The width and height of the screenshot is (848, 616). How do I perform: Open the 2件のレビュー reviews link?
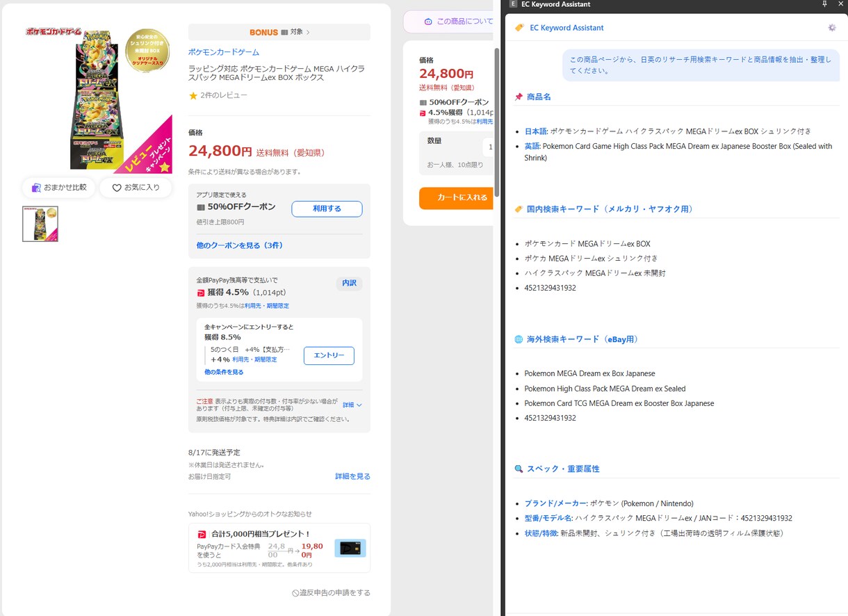224,95
